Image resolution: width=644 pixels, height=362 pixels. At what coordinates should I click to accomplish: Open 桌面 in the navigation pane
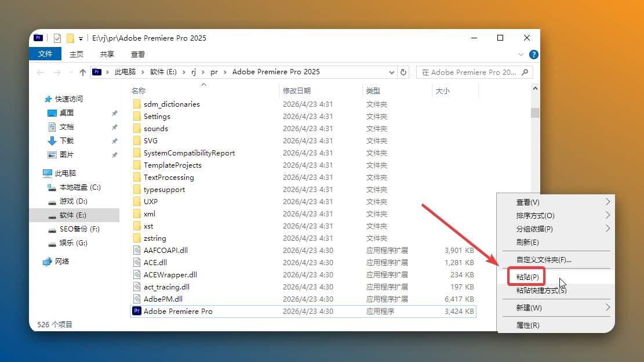67,113
